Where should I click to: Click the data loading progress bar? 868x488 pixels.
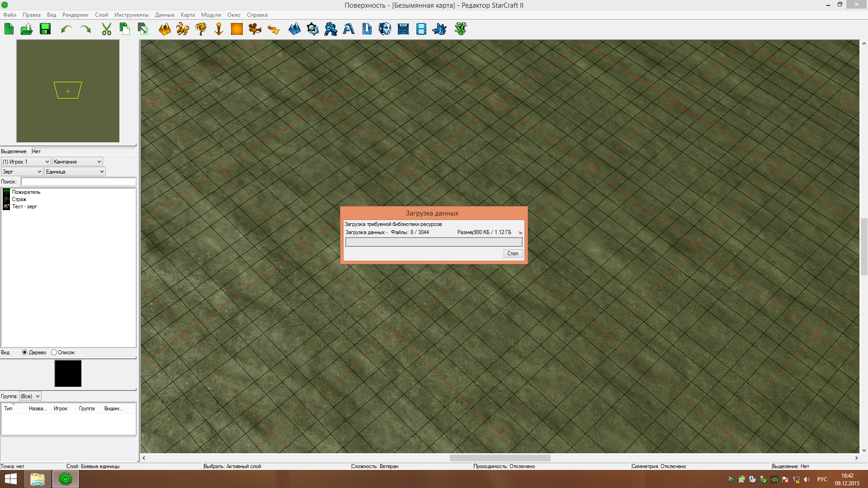click(x=434, y=242)
